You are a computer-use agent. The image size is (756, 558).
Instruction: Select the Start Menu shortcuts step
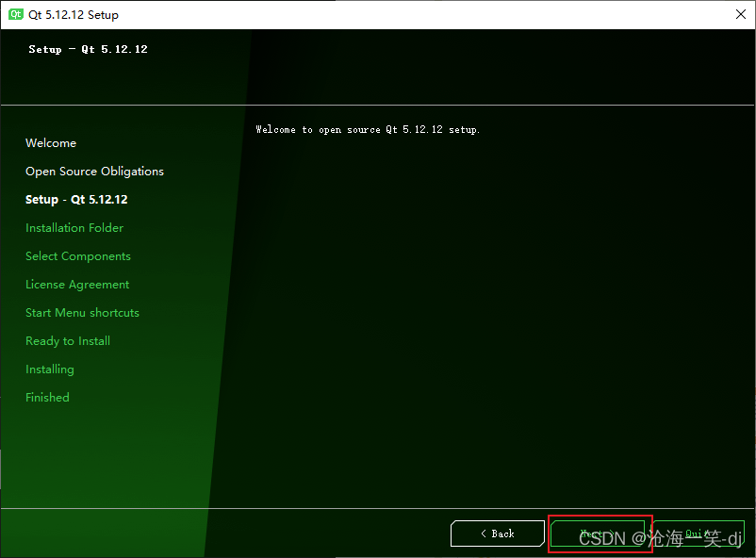tap(82, 312)
